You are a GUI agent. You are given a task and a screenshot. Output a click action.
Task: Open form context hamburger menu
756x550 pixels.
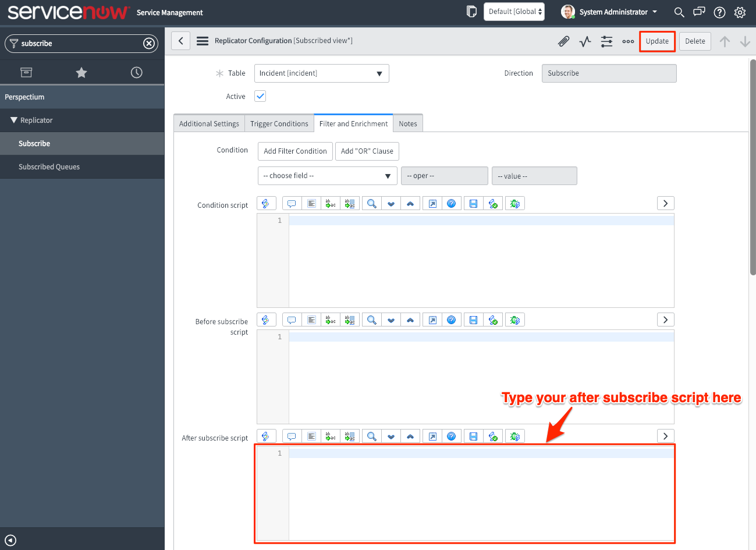[203, 41]
